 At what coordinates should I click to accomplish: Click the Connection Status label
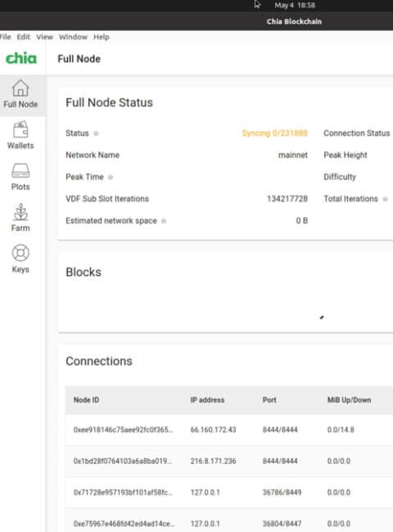coord(357,133)
